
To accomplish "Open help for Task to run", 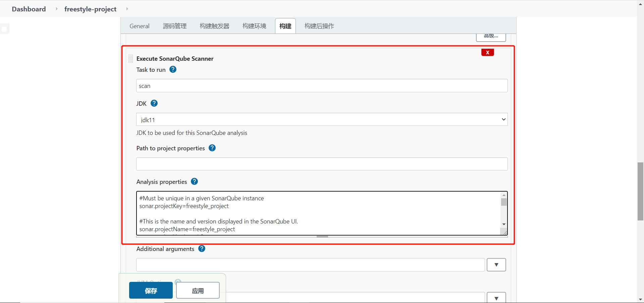I will [173, 69].
